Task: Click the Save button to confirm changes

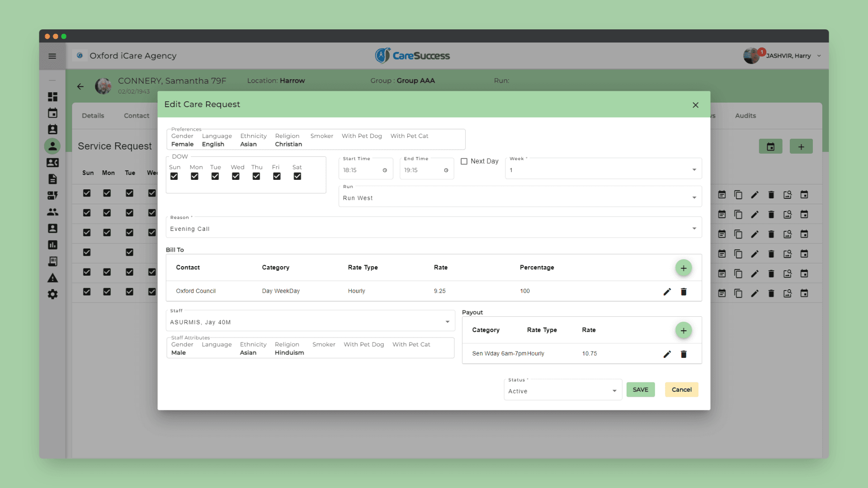Action: coord(641,389)
